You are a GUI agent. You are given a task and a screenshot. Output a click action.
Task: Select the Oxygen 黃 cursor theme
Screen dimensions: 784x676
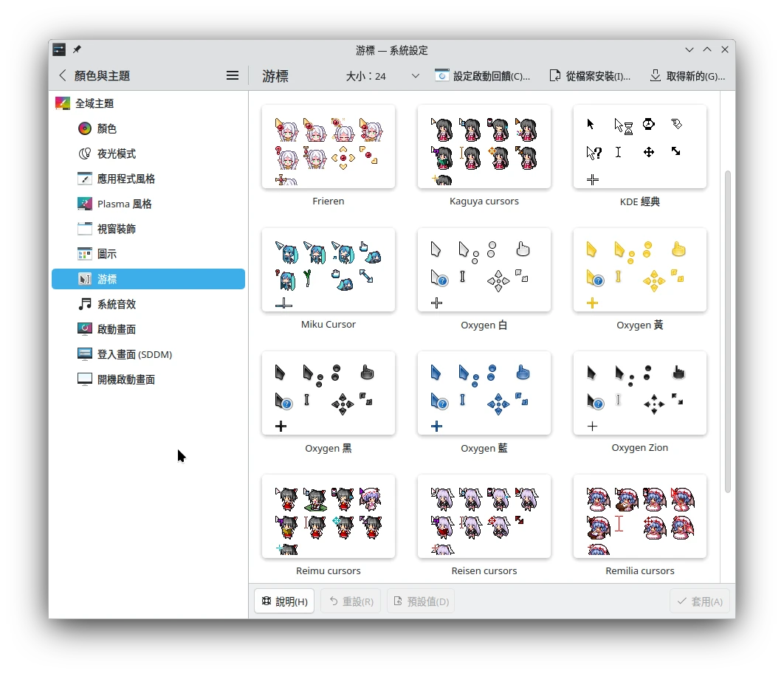640,270
